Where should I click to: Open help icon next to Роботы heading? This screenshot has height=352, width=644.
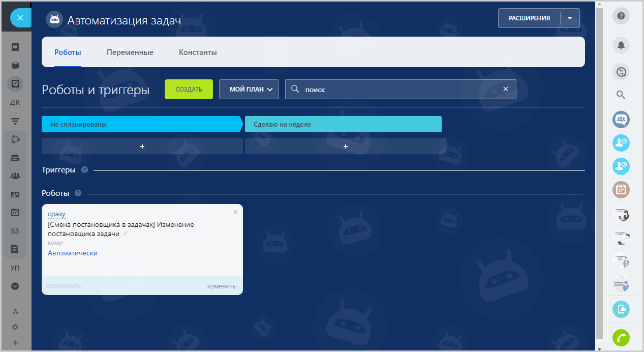(x=78, y=193)
